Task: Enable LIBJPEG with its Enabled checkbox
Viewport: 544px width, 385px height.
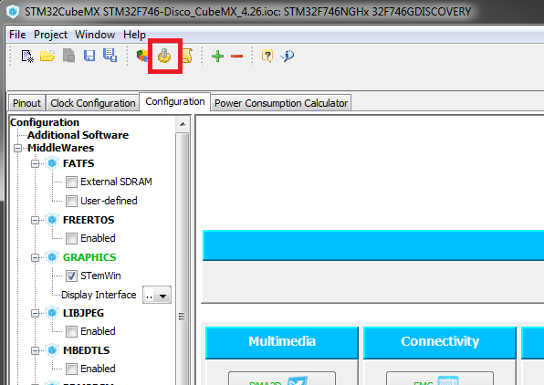Action: coord(72,332)
